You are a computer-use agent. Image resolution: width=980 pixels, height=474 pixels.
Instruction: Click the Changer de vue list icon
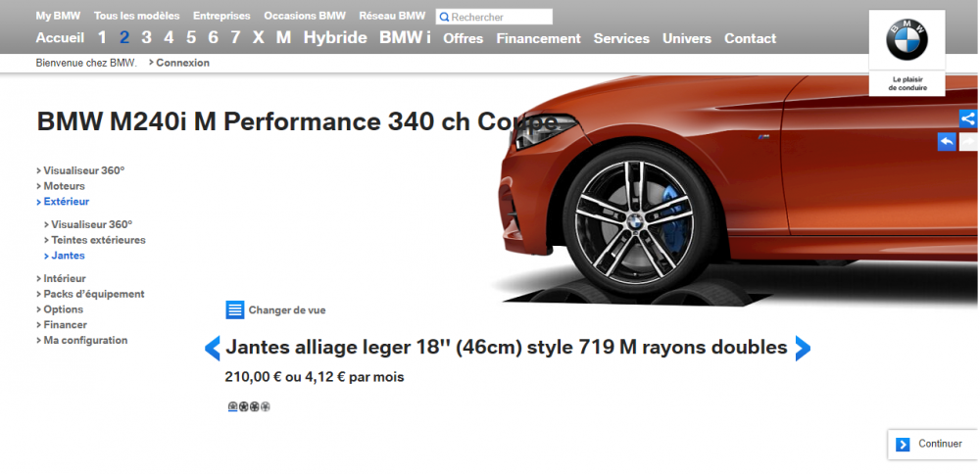235,309
